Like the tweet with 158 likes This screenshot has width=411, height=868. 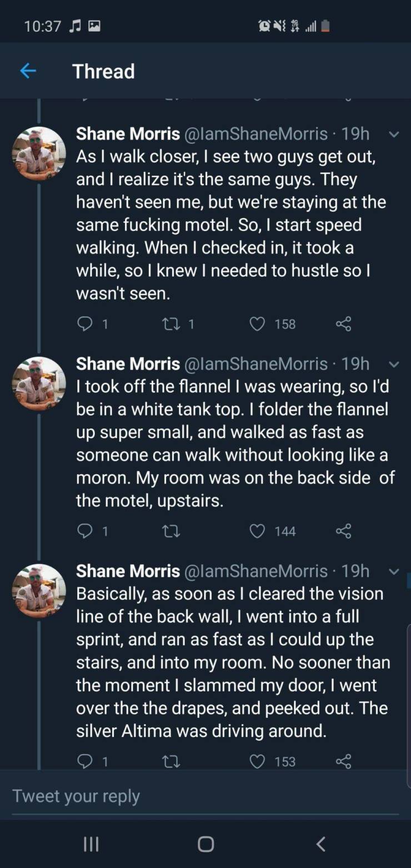257,324
